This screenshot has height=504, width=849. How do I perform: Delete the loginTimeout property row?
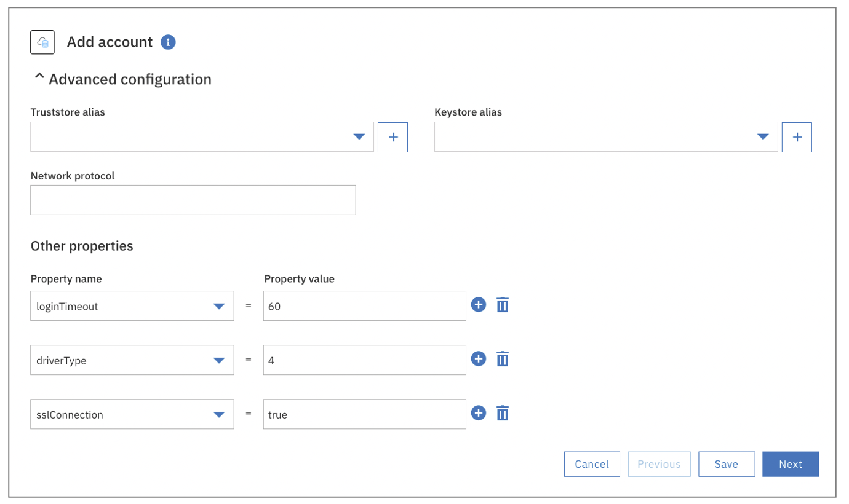pyautogui.click(x=503, y=304)
